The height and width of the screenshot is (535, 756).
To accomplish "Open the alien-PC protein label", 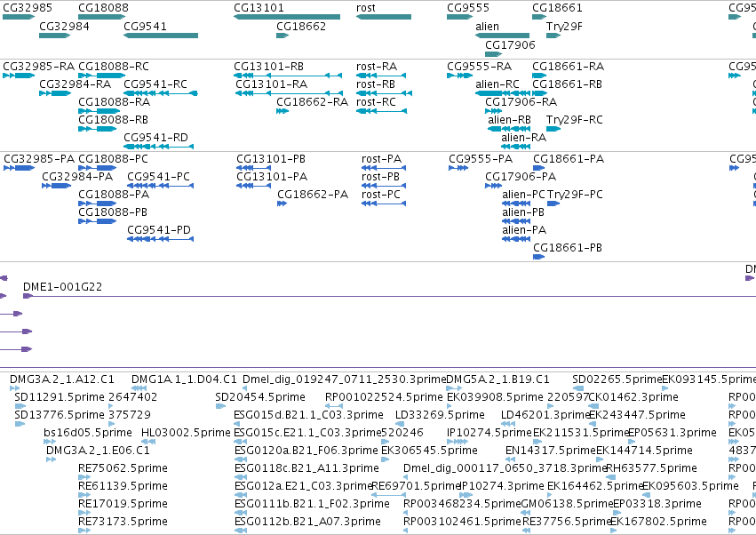I will 523,195.
